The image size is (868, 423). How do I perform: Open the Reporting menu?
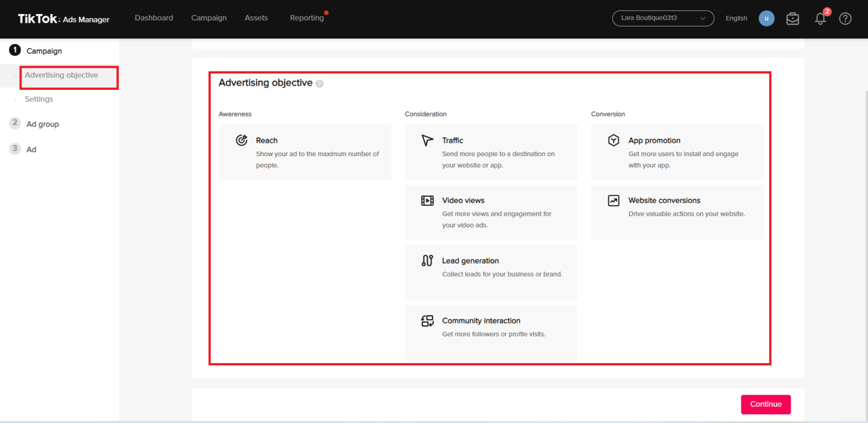tap(307, 18)
